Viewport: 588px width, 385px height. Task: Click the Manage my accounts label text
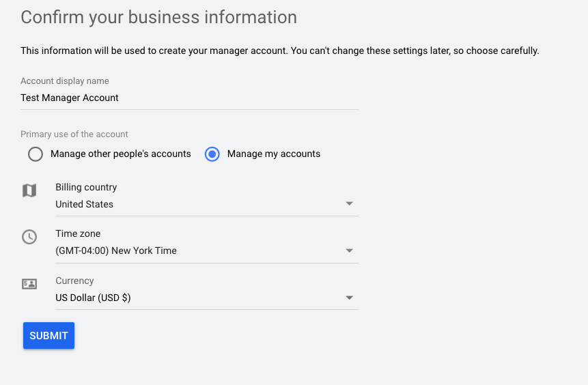tap(274, 154)
